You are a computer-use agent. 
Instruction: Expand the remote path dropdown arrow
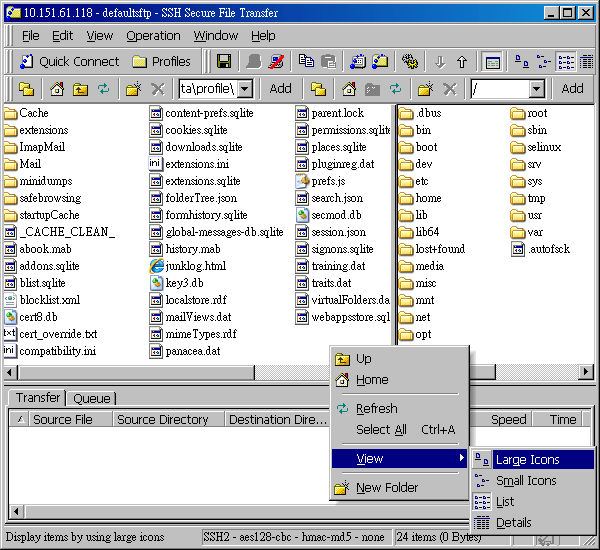point(537,89)
